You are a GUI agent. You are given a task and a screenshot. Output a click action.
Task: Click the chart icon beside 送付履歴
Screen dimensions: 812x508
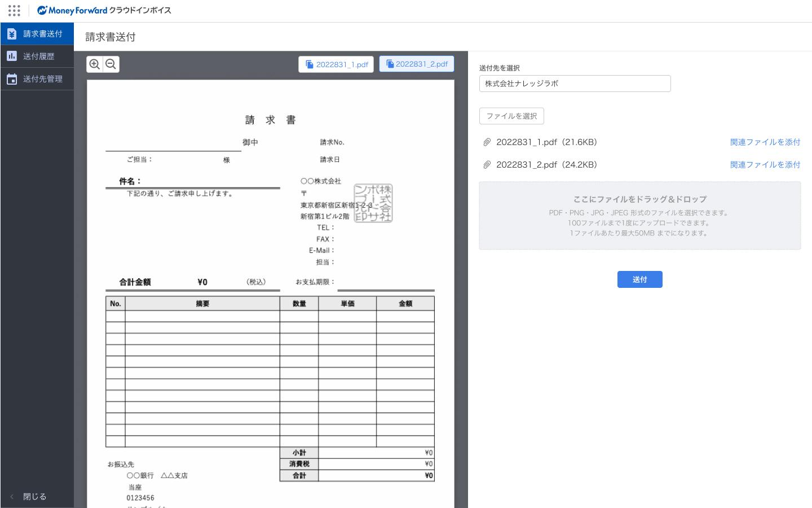(12, 56)
